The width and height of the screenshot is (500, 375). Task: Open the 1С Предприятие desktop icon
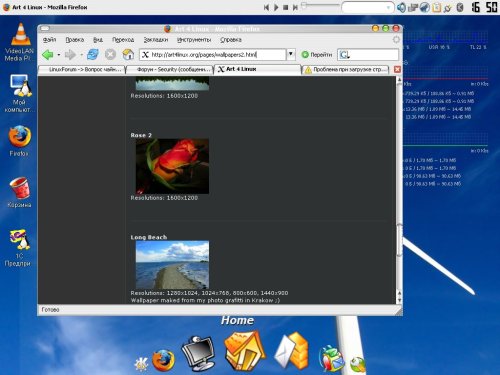pyautogui.click(x=20, y=248)
